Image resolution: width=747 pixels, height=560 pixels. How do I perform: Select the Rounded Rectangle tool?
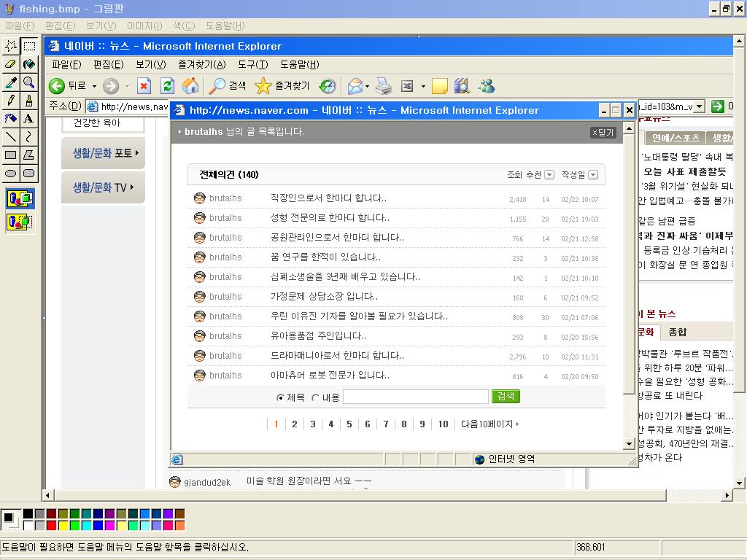click(x=29, y=173)
